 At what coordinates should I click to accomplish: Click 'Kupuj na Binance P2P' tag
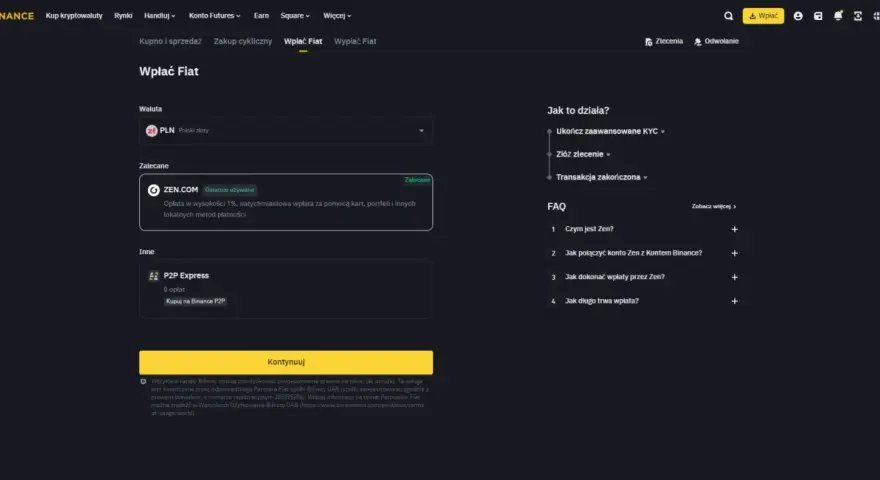(x=195, y=301)
